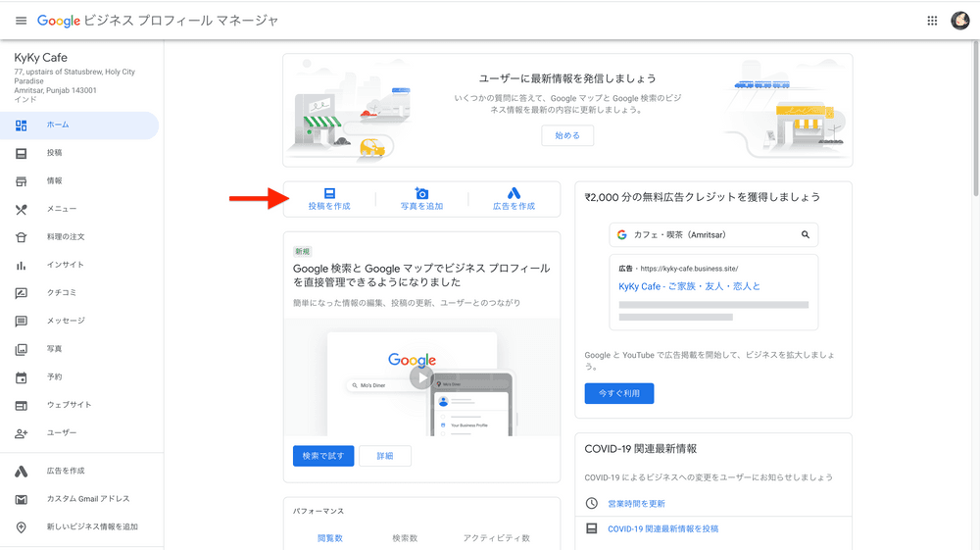The image size is (980, 550).
Task: Open the 営業時間を更新 link
Action: (636, 504)
